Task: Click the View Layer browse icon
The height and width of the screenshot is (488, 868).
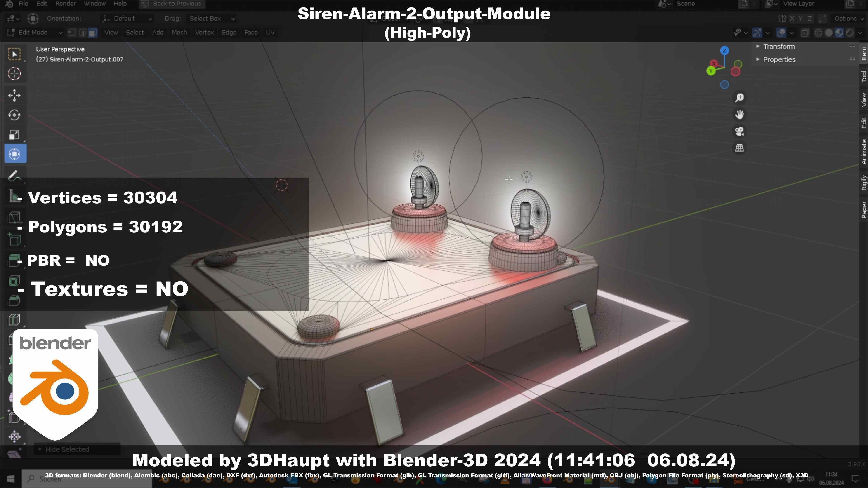Action: tap(771, 4)
